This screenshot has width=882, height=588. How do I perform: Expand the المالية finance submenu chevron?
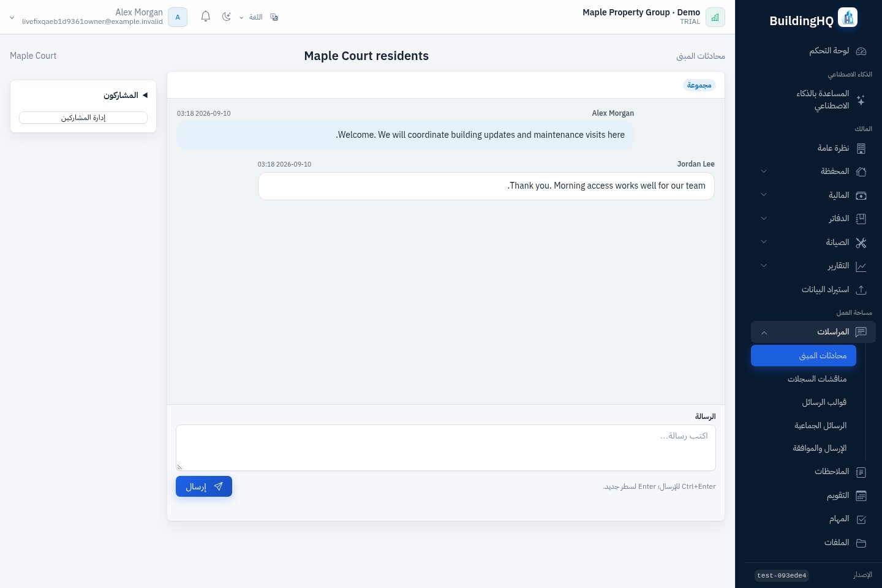coord(764,195)
